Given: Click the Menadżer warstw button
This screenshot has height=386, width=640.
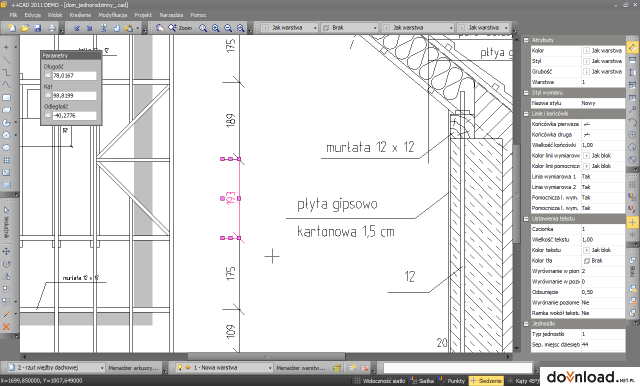Looking at the screenshot, I should pos(301,368).
